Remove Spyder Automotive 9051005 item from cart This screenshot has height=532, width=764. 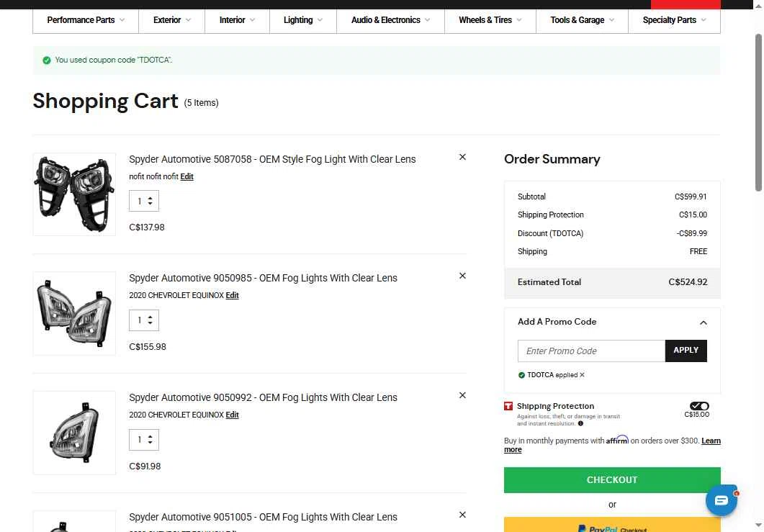[x=462, y=515]
